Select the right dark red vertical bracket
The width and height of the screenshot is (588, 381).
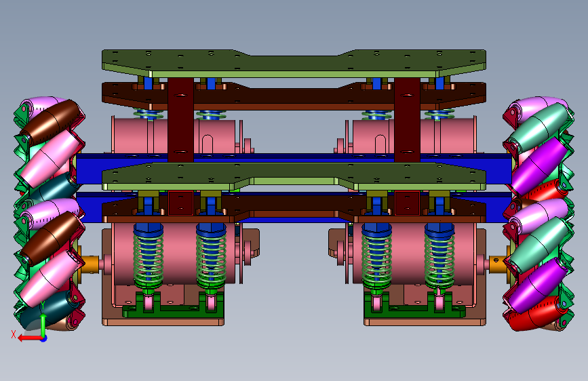click(x=407, y=120)
